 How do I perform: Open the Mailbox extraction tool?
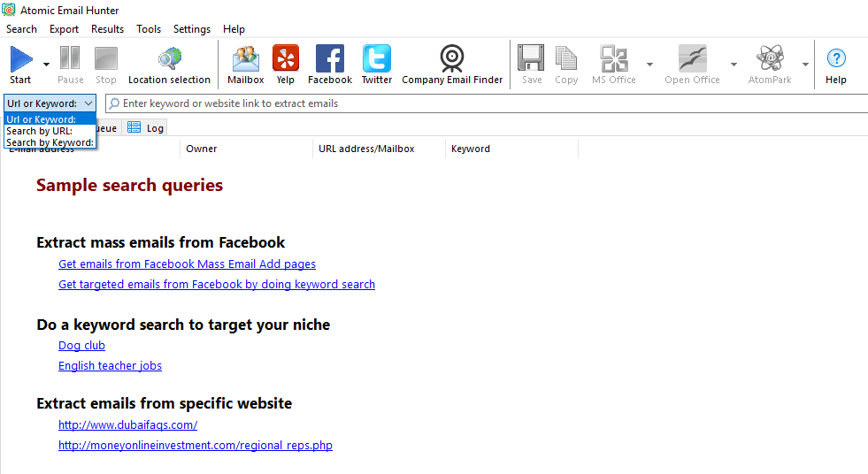click(246, 58)
